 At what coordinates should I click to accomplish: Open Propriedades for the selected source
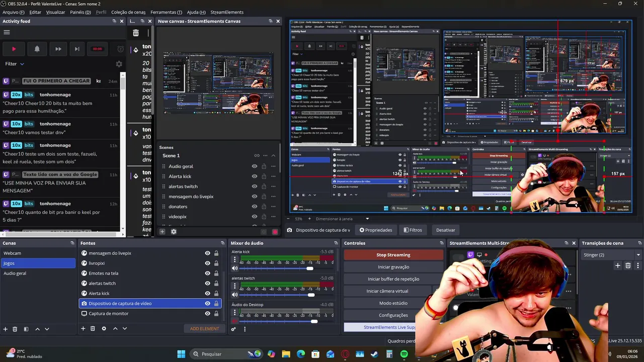pos(375,230)
